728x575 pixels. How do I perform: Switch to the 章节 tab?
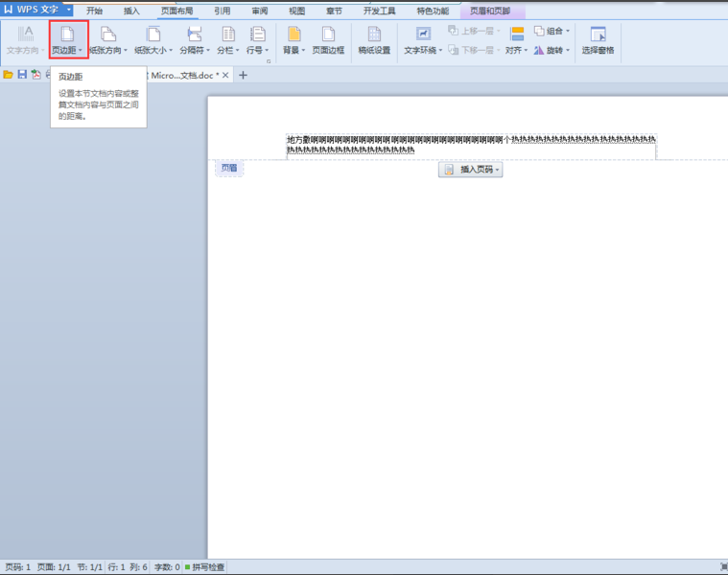pos(334,11)
